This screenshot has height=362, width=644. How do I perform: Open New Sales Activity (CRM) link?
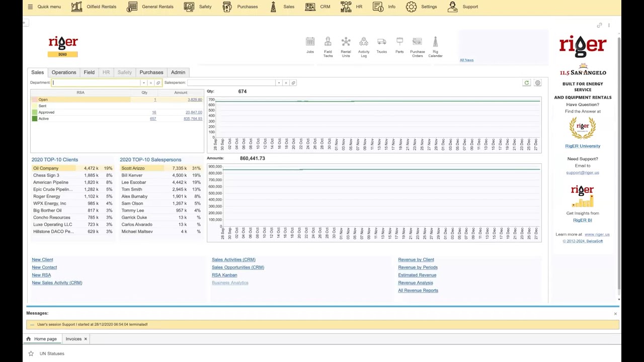pos(57,283)
